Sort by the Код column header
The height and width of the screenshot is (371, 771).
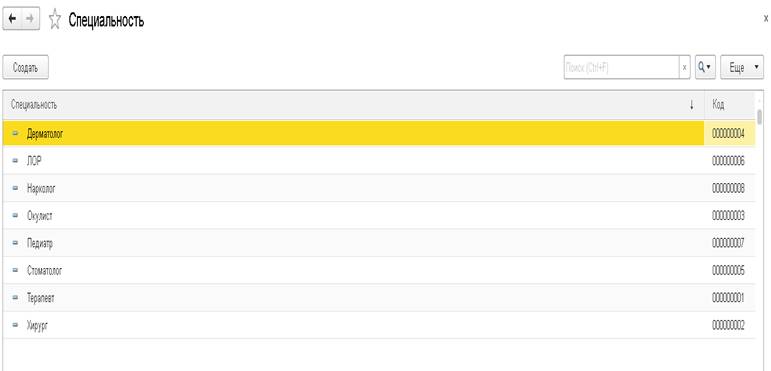pyautogui.click(x=729, y=105)
